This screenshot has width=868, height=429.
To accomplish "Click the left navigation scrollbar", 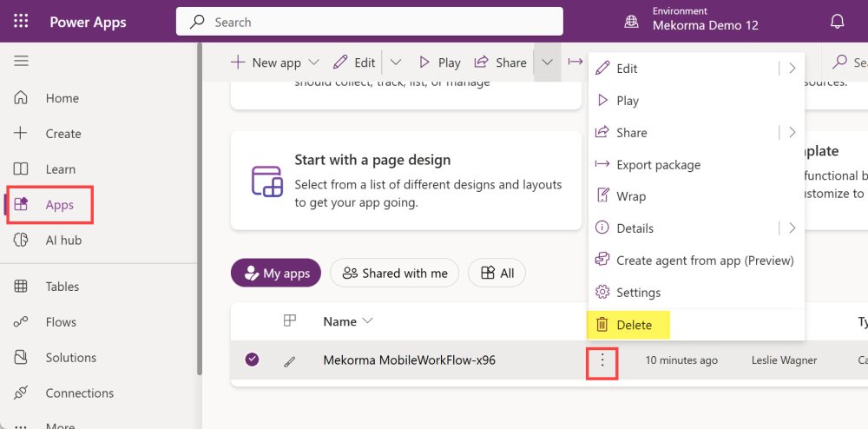I will pos(200,209).
